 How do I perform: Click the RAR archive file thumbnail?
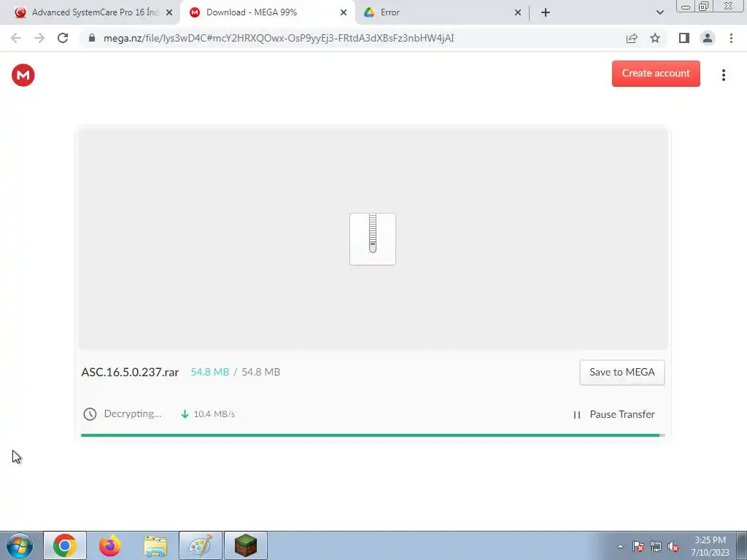(373, 239)
